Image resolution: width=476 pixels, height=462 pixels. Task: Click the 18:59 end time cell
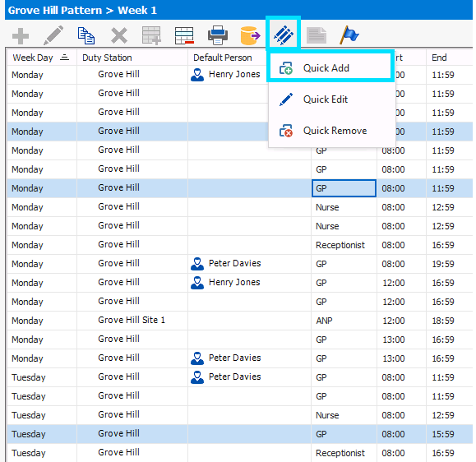point(450,321)
